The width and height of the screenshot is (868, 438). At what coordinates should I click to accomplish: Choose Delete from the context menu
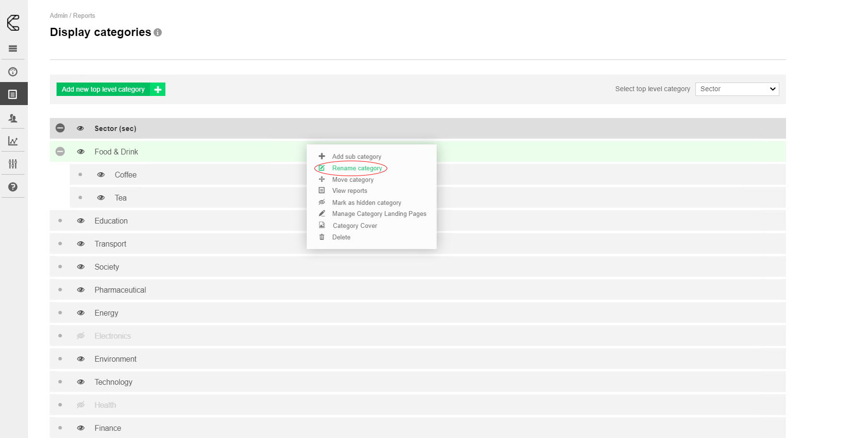click(341, 237)
